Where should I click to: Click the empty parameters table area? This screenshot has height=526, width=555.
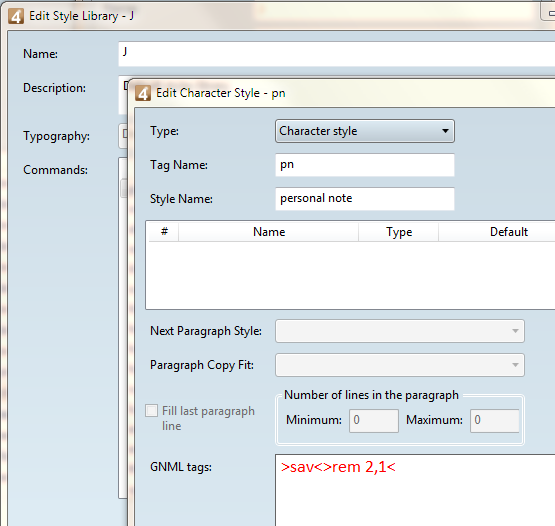[350, 275]
